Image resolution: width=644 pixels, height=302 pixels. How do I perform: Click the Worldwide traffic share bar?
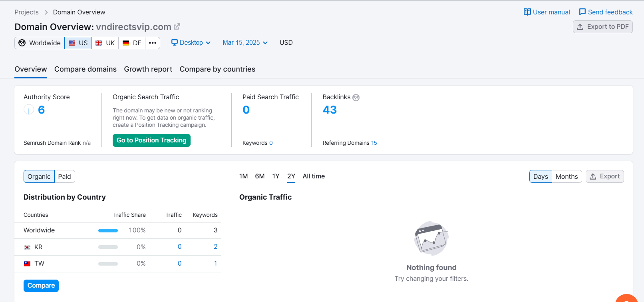pos(108,230)
